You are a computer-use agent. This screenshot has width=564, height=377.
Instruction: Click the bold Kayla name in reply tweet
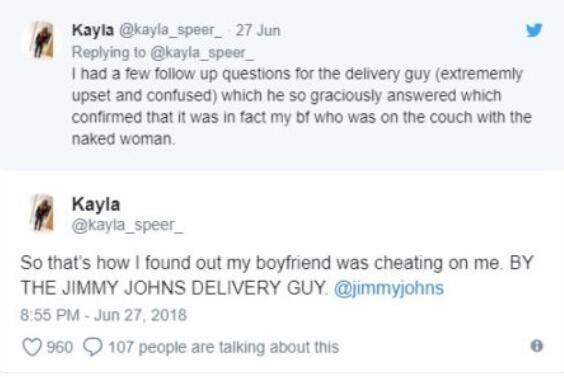[93, 30]
